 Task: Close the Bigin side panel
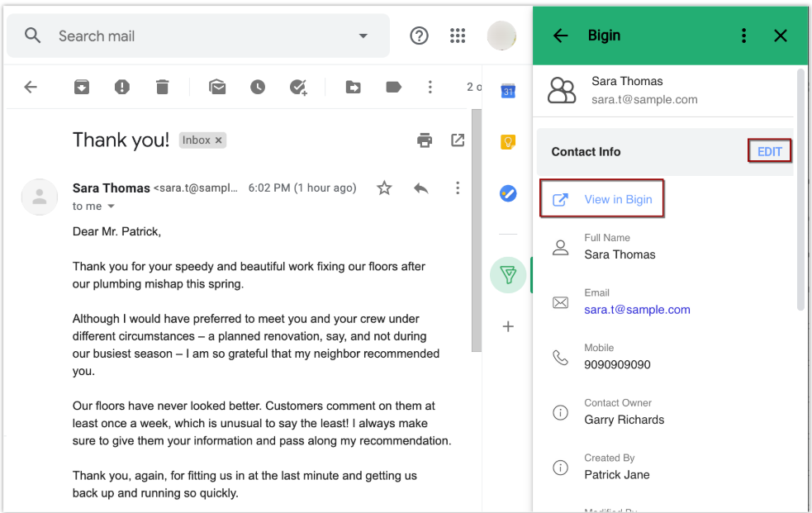point(781,36)
